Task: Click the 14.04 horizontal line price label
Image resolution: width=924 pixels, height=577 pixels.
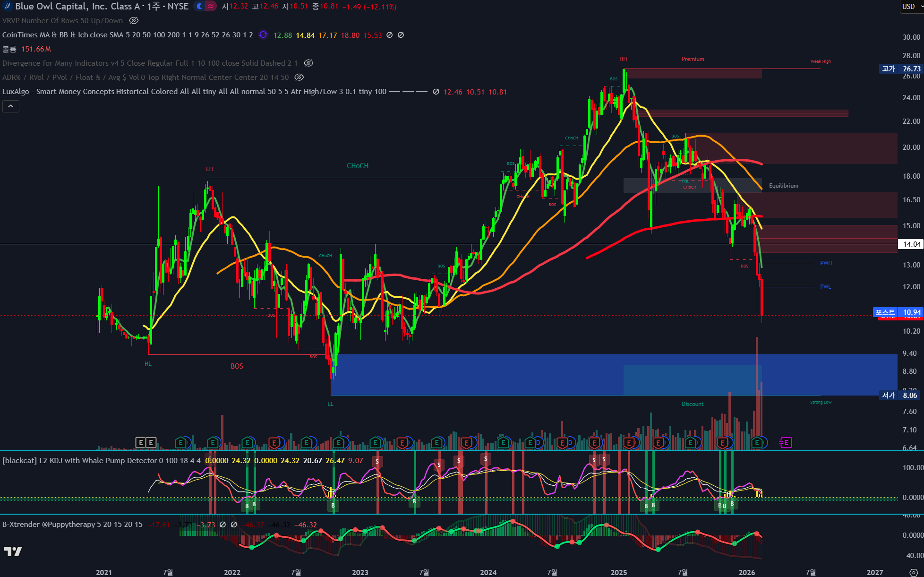Action: pyautogui.click(x=911, y=244)
